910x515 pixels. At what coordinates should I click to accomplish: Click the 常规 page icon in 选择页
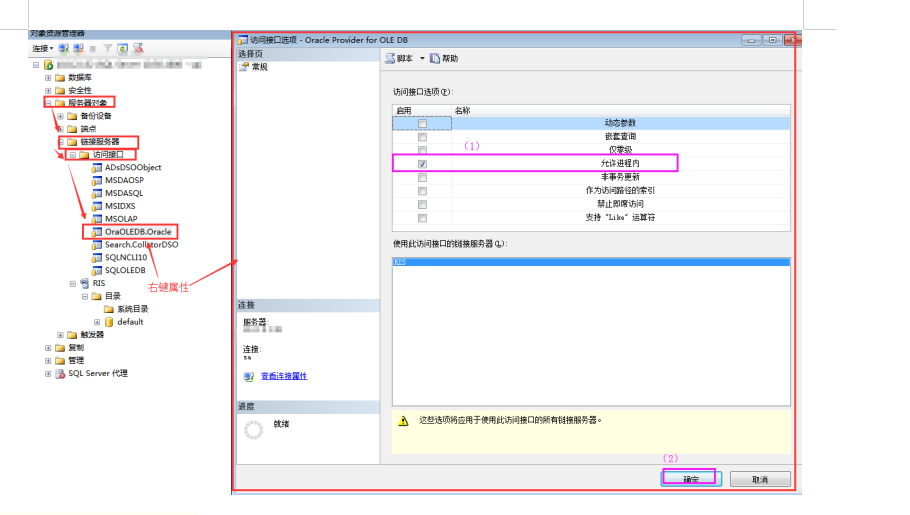244,67
